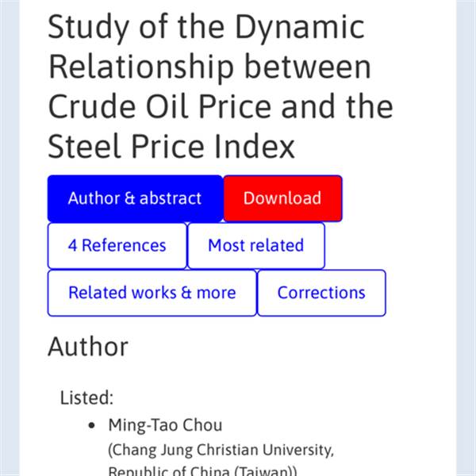This screenshot has height=476, width=476.
Task: Click the word 'Dynamic' in the title
Action: [x=299, y=27]
